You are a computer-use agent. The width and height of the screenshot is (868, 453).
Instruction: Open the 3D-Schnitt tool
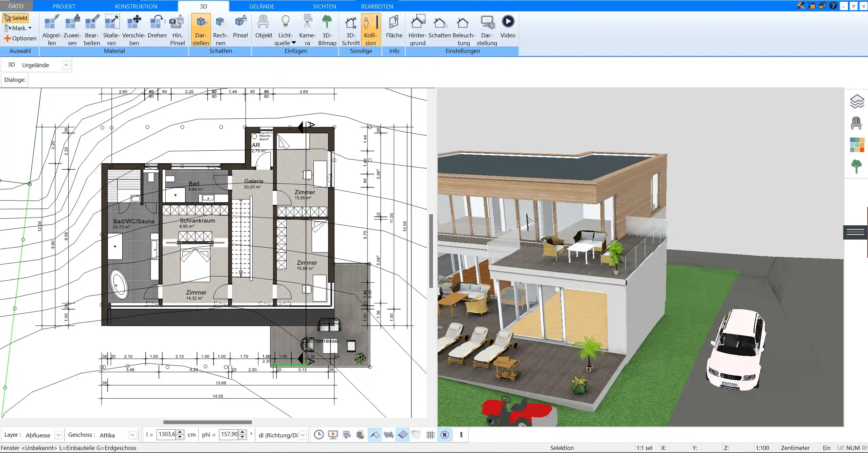click(350, 30)
